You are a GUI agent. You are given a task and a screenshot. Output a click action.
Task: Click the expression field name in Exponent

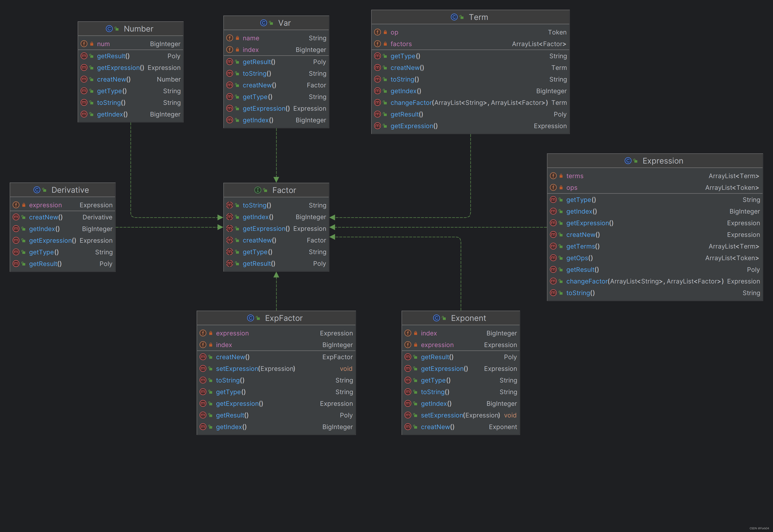tap(437, 345)
